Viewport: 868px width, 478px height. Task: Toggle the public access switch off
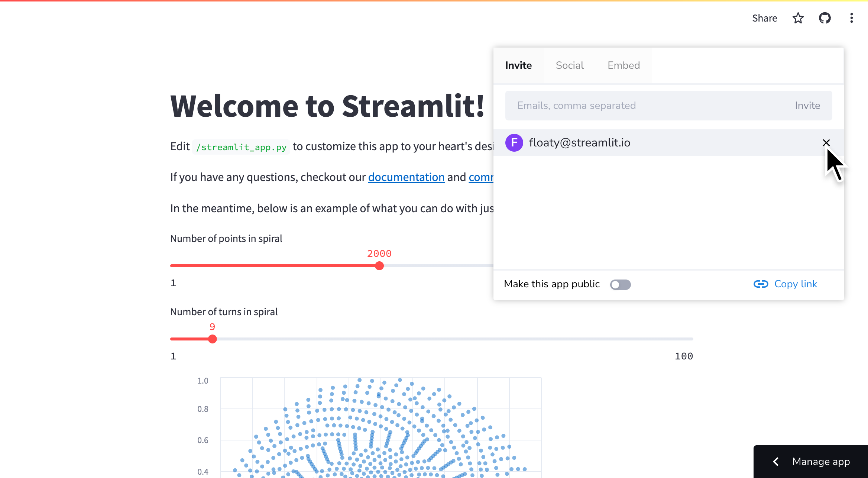(620, 284)
